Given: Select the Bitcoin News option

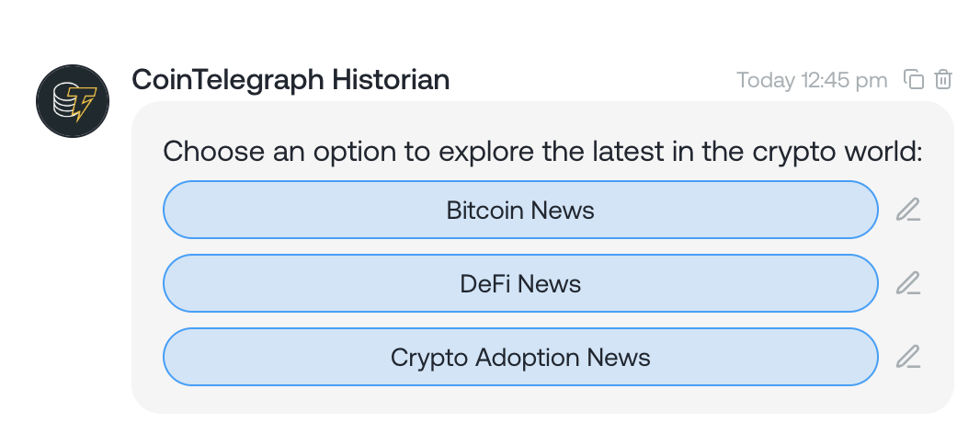Looking at the screenshot, I should (x=520, y=211).
